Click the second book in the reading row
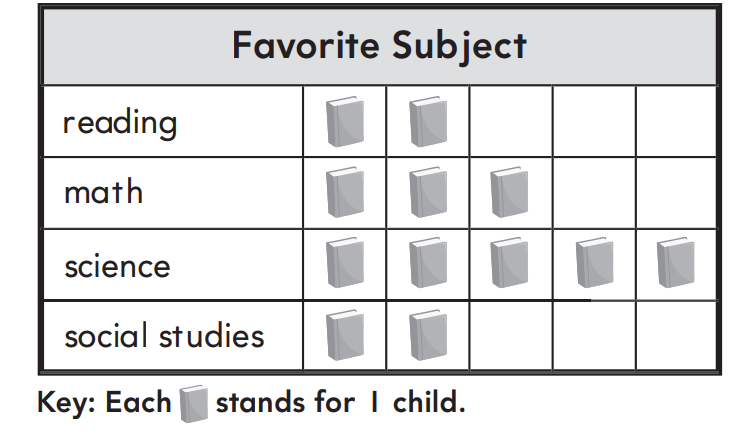The height and width of the screenshot is (434, 742). [428, 122]
